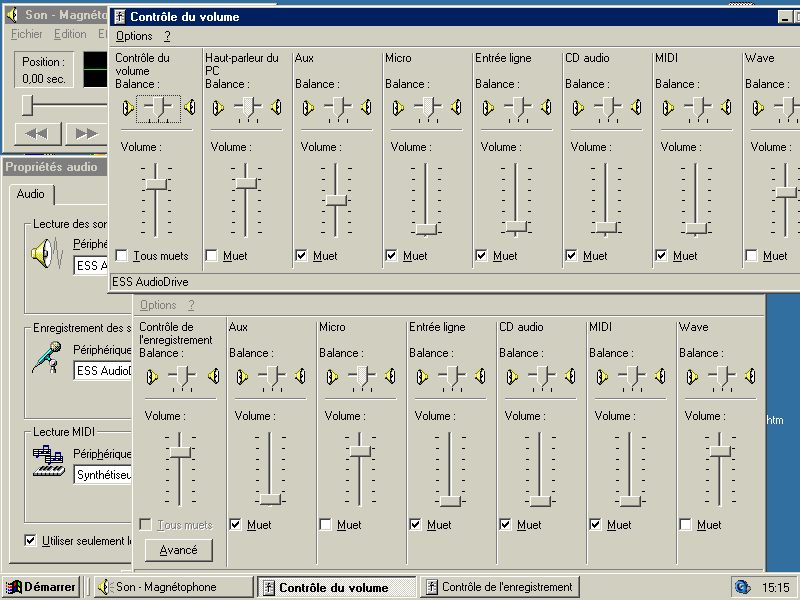
Task: Open the Options menu in Contrôle du volume
Action: click(134, 36)
